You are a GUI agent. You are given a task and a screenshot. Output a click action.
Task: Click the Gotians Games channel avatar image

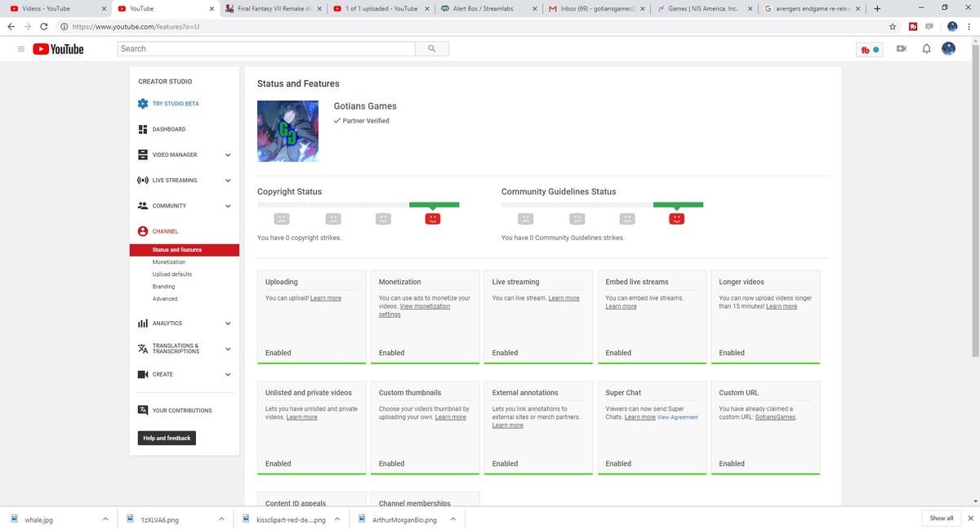(287, 132)
